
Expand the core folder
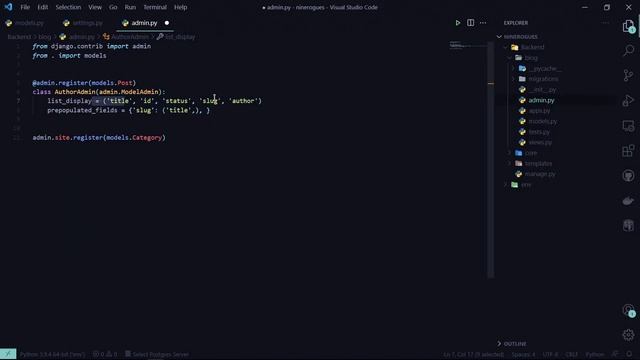tap(531, 153)
